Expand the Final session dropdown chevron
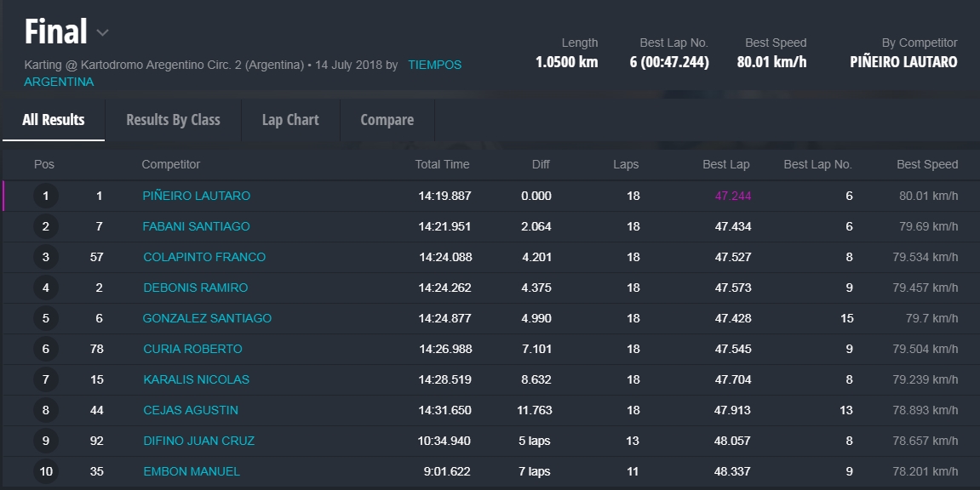Viewport: 980px width, 490px height. 103,33
